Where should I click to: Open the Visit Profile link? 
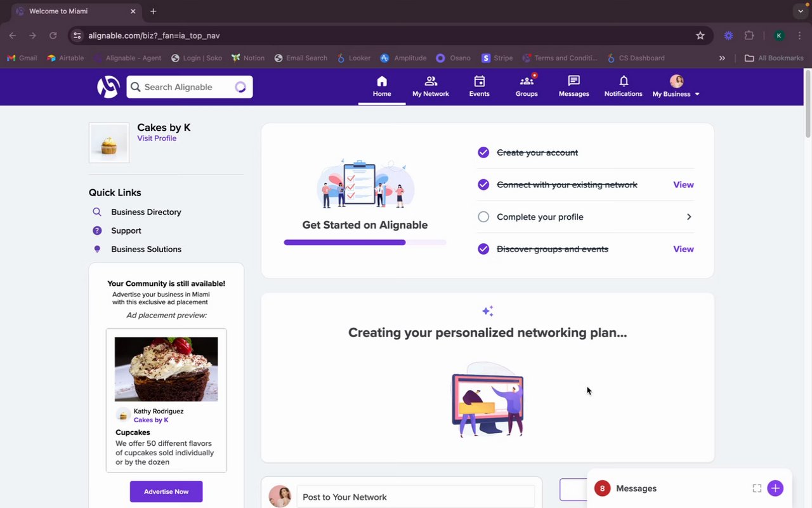click(157, 138)
